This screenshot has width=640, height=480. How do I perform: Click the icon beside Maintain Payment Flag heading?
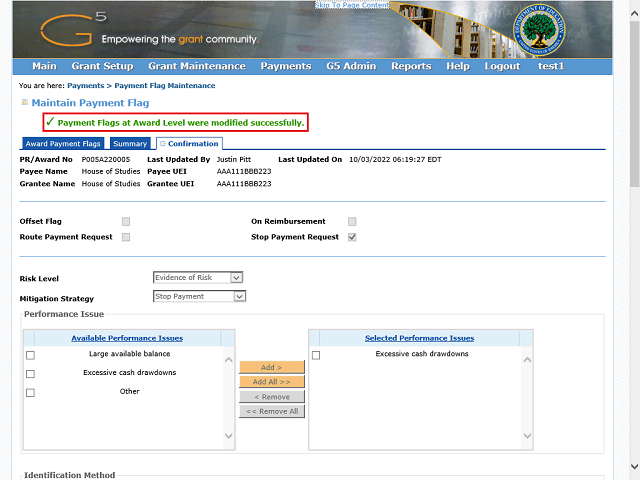[24, 102]
